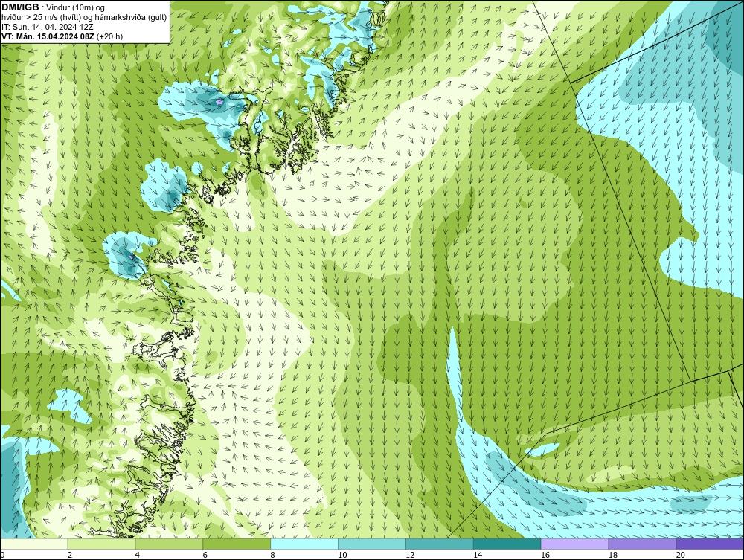Select the 6–8 m/s darker green swatch
This screenshot has width=744, height=560.
237,544
